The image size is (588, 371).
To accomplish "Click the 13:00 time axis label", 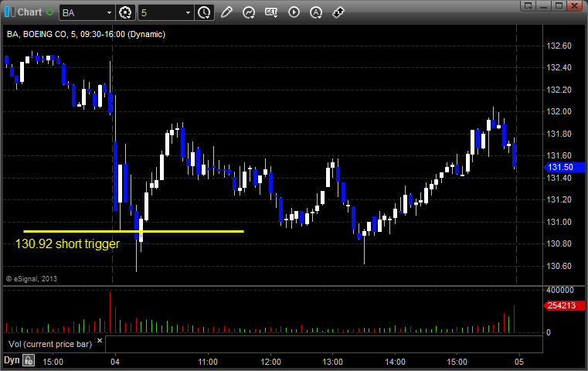I will (x=332, y=362).
